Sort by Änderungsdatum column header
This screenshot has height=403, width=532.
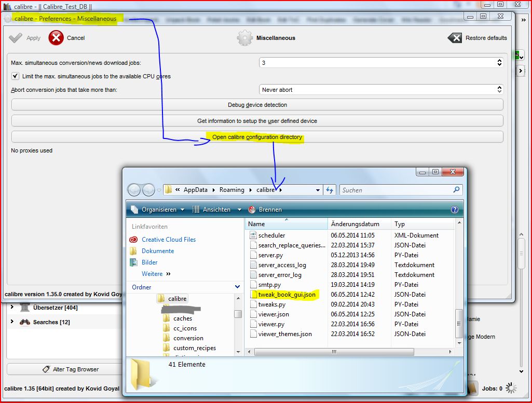click(x=359, y=224)
